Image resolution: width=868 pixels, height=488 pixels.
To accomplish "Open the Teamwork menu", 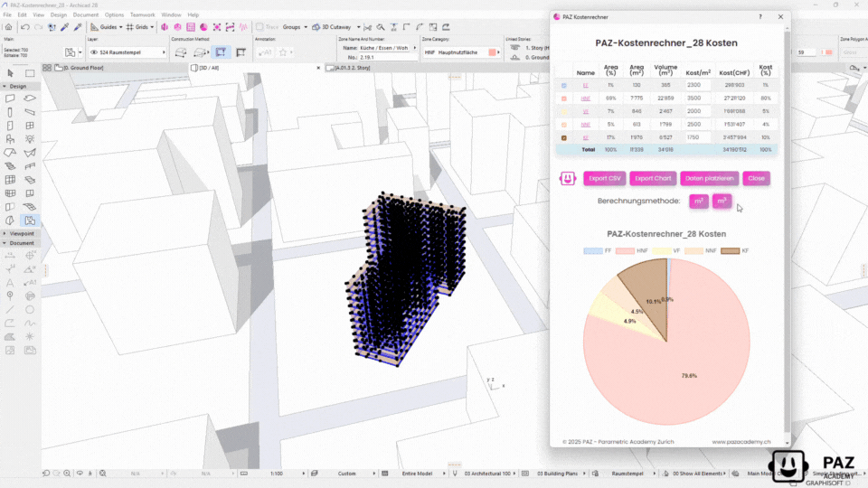I will point(142,15).
